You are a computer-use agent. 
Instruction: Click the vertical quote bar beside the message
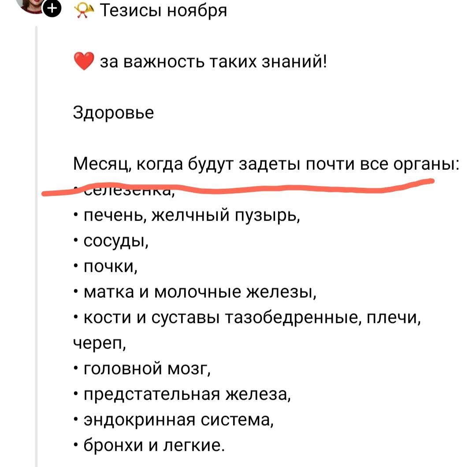pyautogui.click(x=36, y=220)
